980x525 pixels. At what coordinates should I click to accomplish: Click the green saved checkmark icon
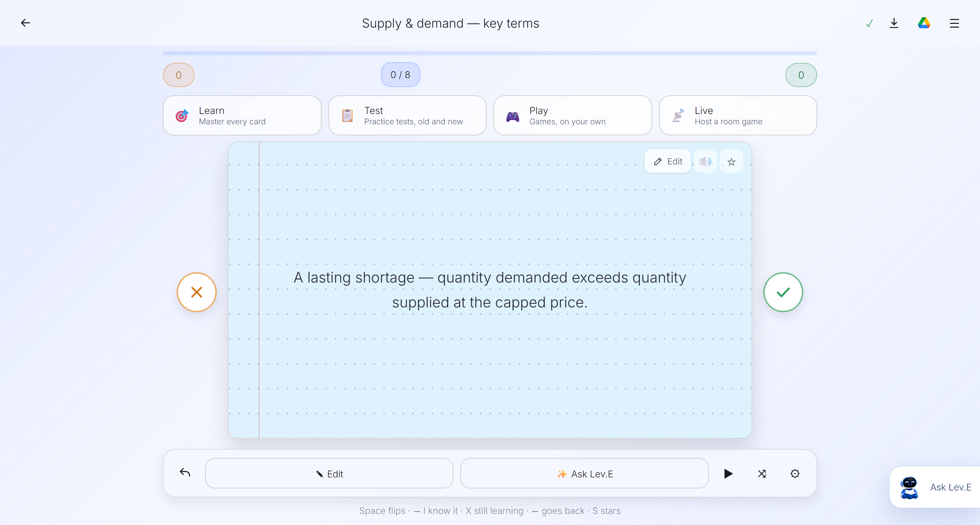point(869,23)
